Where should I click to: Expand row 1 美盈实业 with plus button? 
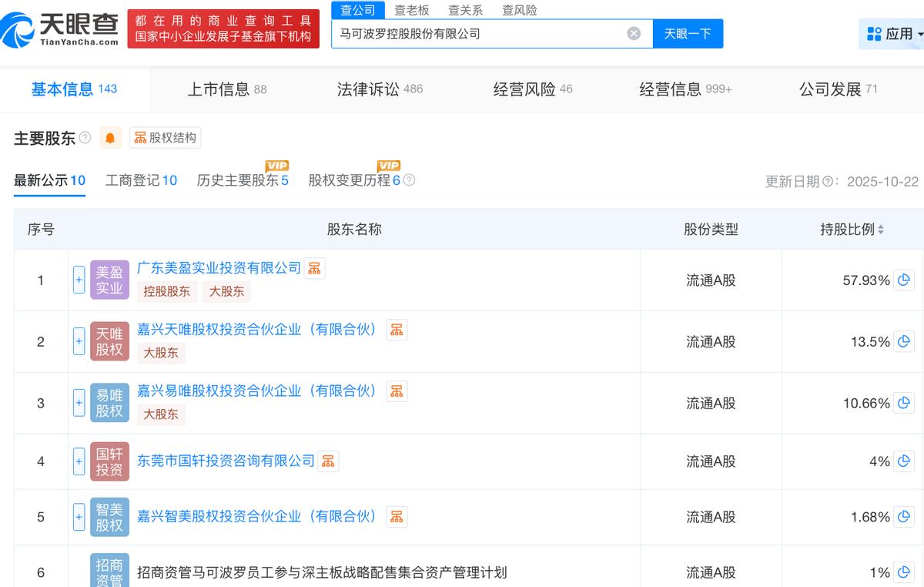pos(79,280)
